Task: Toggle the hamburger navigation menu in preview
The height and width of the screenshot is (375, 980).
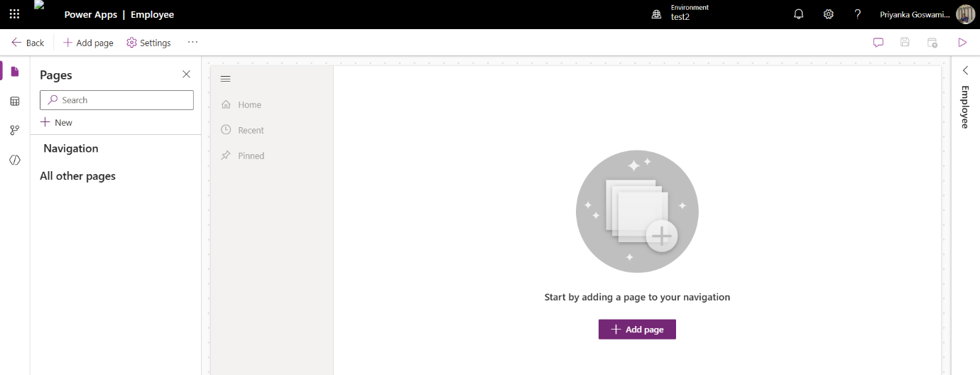Action: coord(226,79)
